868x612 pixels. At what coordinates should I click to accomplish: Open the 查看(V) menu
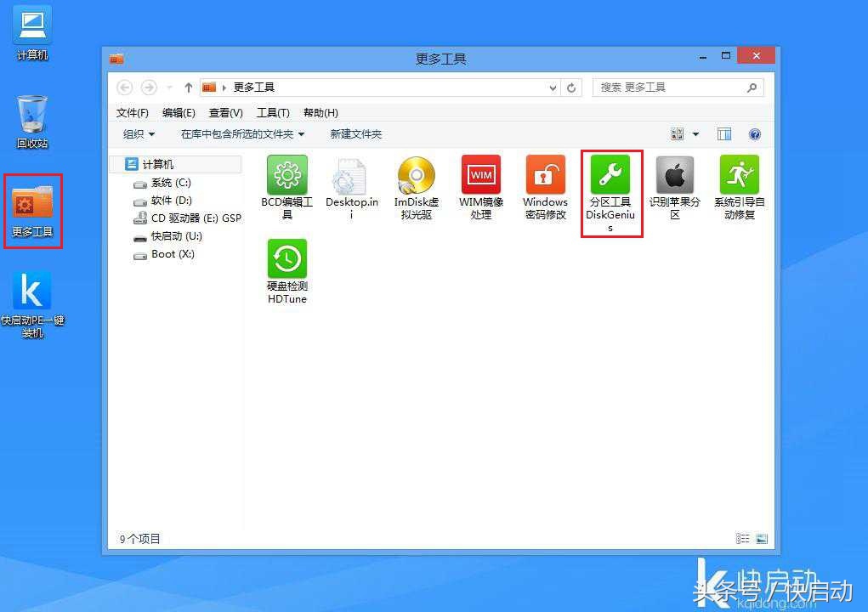pyautogui.click(x=224, y=112)
